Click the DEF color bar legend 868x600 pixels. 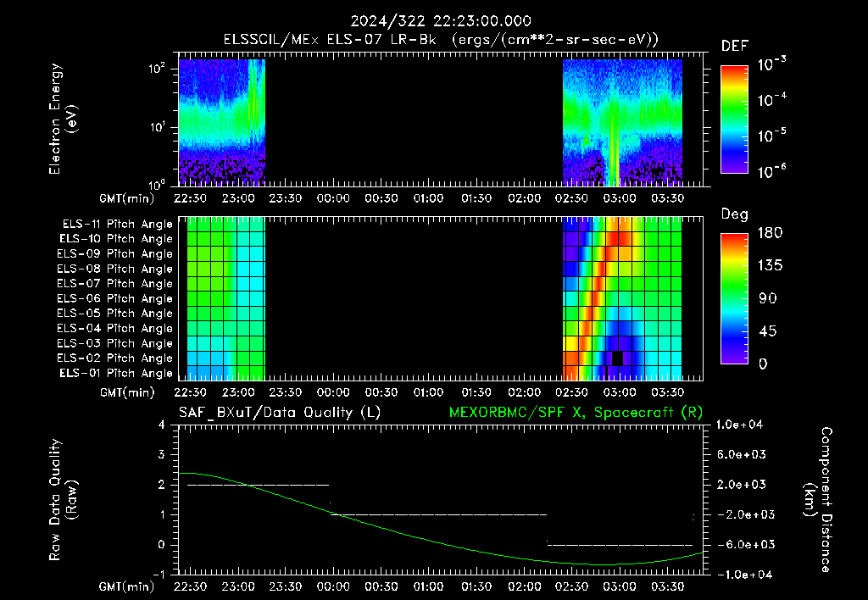pos(735,119)
